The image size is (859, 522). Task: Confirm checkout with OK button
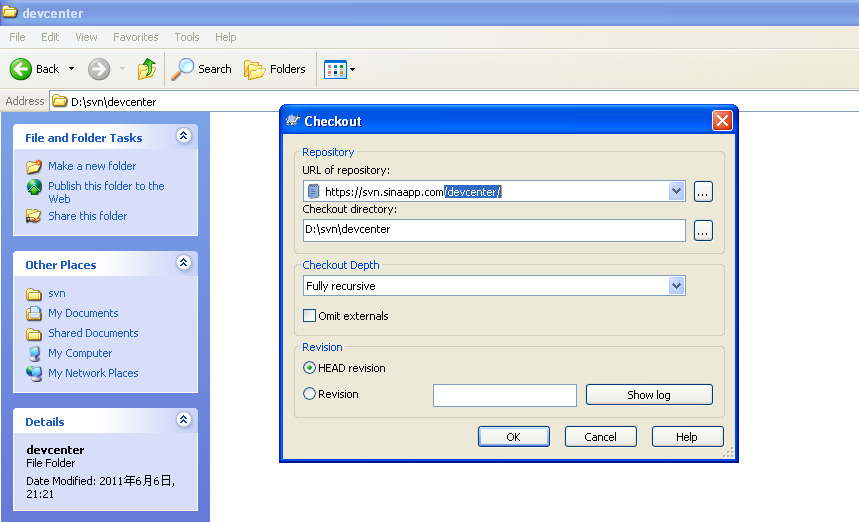click(x=513, y=436)
